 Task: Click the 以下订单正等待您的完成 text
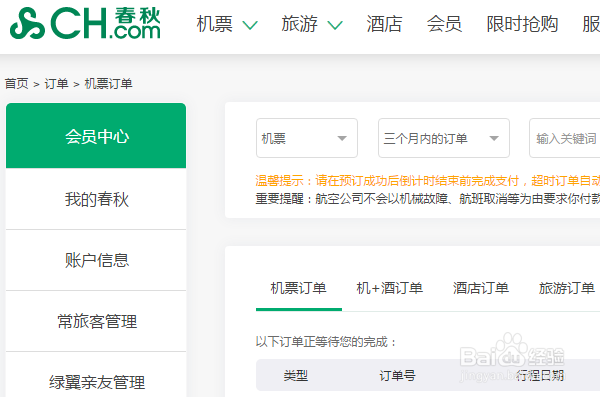coord(326,341)
